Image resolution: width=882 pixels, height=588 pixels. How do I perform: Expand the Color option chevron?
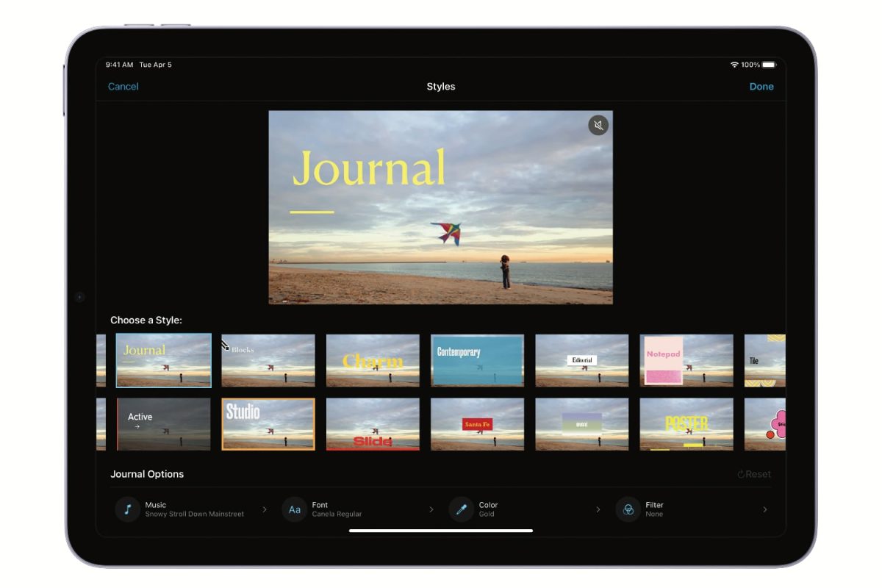[598, 509]
